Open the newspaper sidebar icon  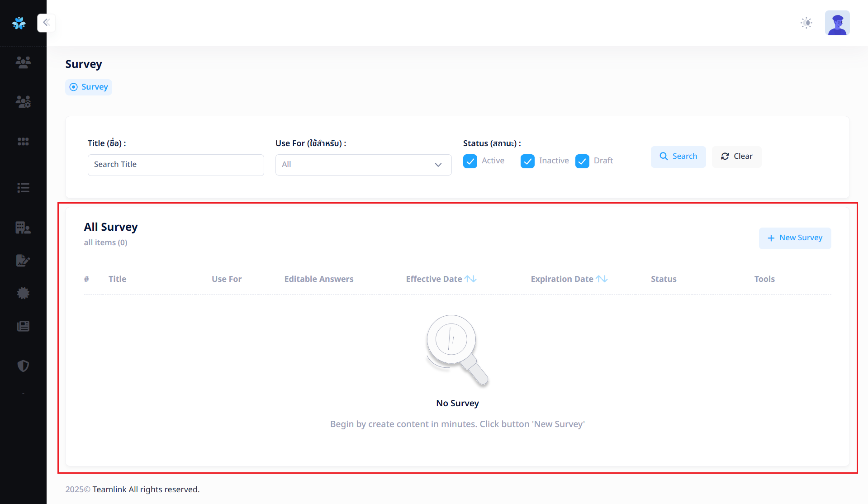[23, 326]
